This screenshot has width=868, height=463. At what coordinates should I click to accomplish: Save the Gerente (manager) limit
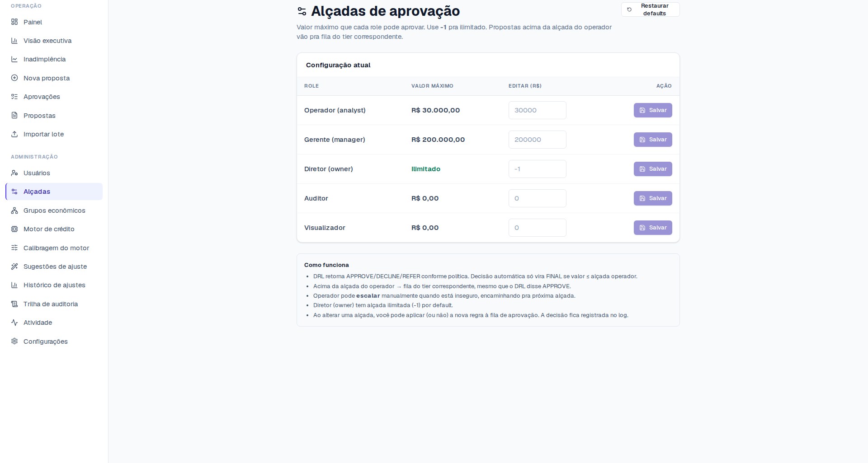pyautogui.click(x=653, y=140)
